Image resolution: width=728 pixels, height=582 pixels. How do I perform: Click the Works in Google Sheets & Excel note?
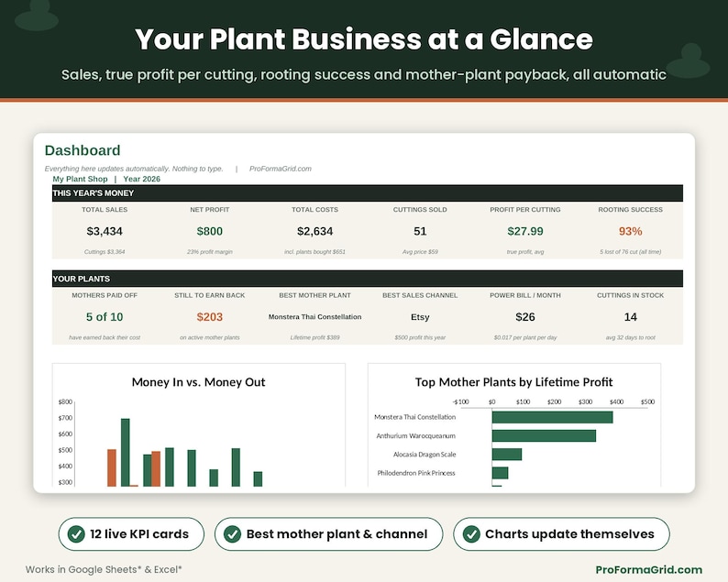(104, 569)
